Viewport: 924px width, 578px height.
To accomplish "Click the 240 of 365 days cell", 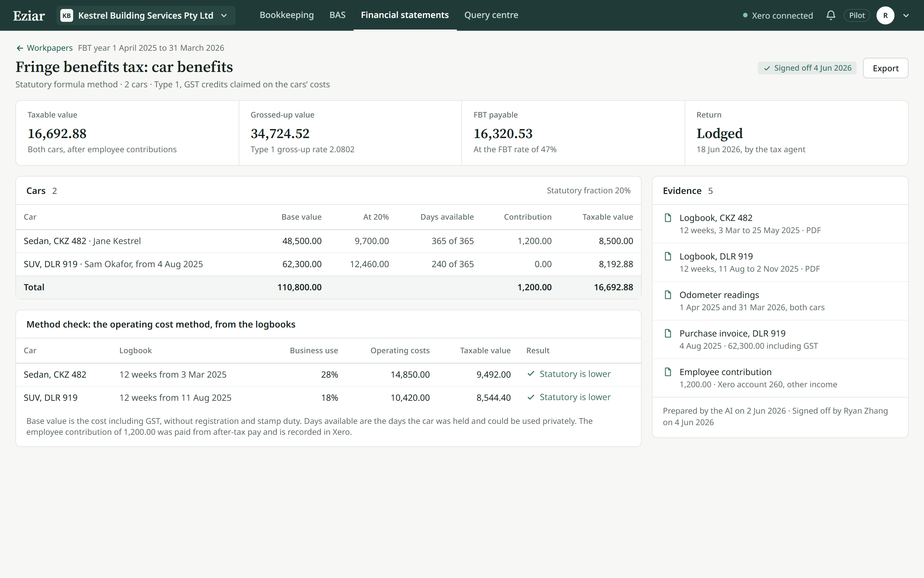I will [452, 264].
